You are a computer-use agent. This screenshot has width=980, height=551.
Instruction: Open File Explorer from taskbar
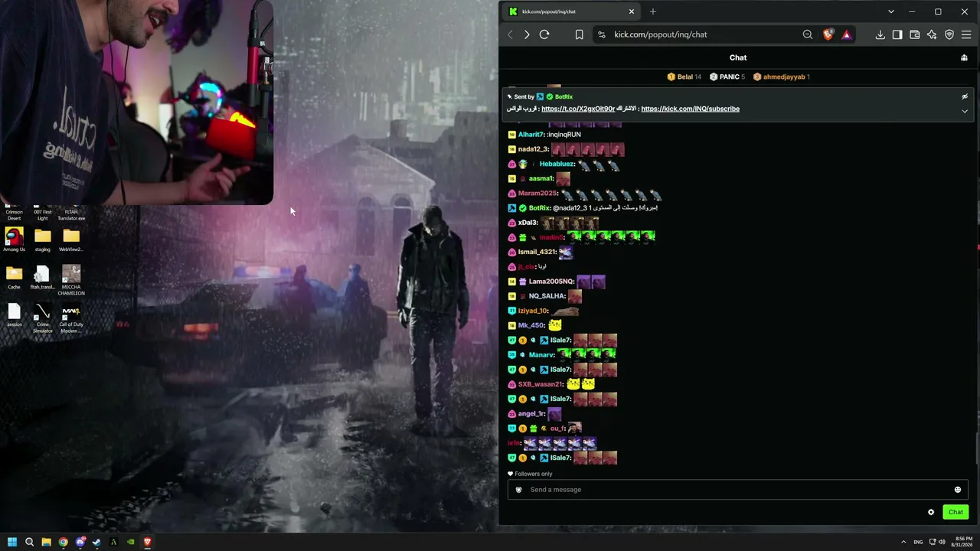coord(46,543)
